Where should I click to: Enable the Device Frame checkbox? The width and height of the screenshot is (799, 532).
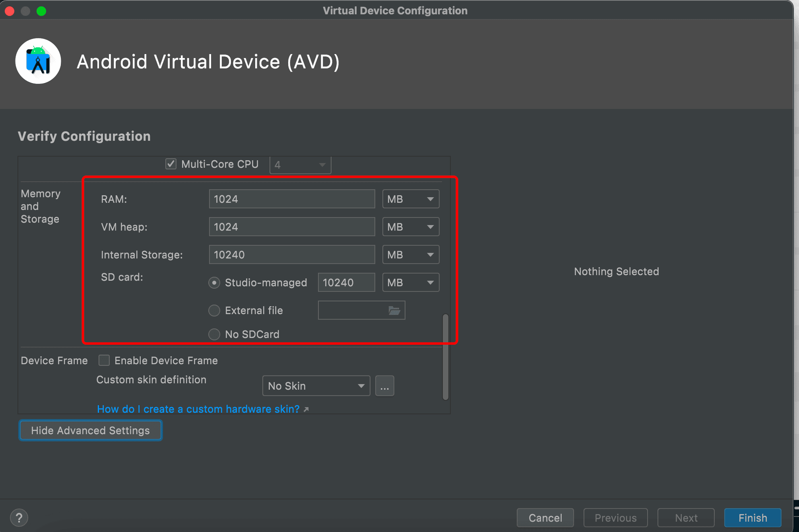point(104,360)
